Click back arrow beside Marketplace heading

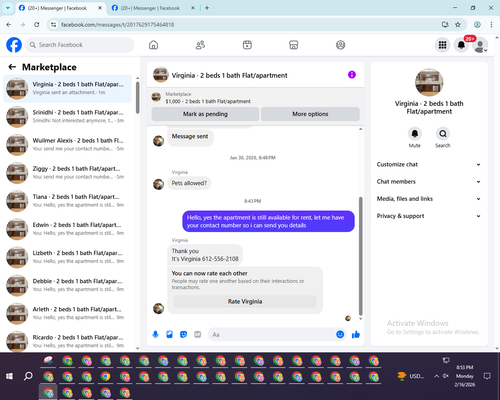12,67
